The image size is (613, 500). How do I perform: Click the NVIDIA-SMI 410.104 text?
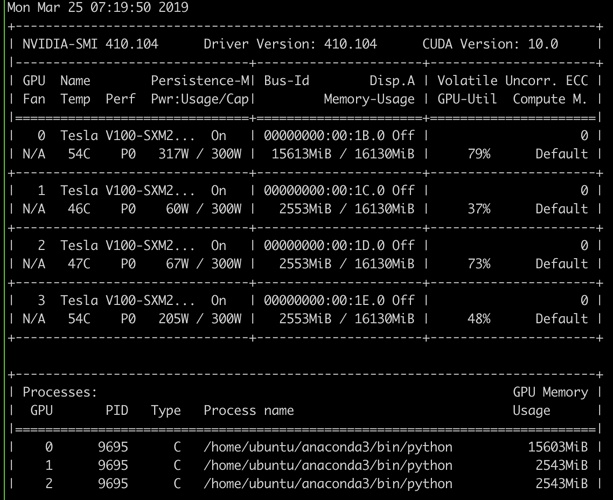pos(87,45)
